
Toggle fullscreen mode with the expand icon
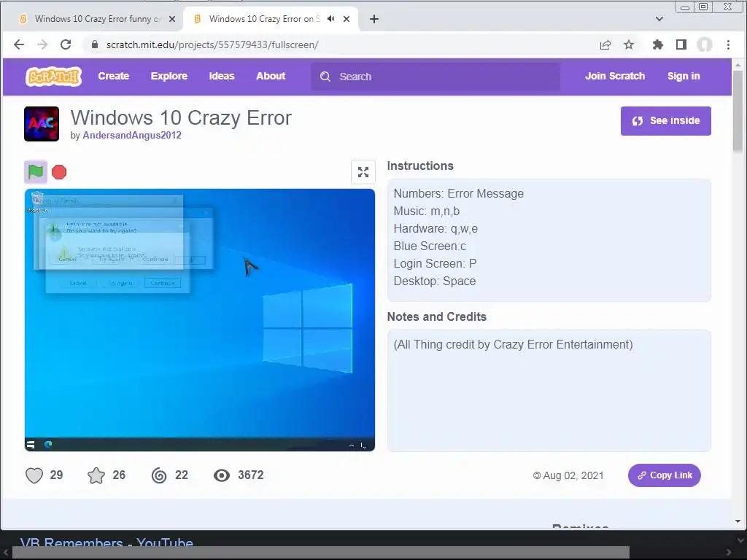click(363, 172)
